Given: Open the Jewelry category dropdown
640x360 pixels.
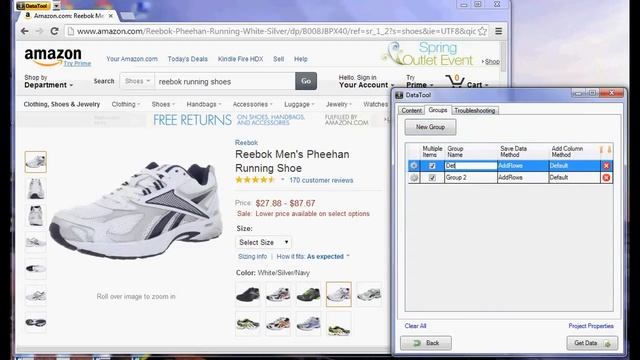Looking at the screenshot, I should (338, 104).
